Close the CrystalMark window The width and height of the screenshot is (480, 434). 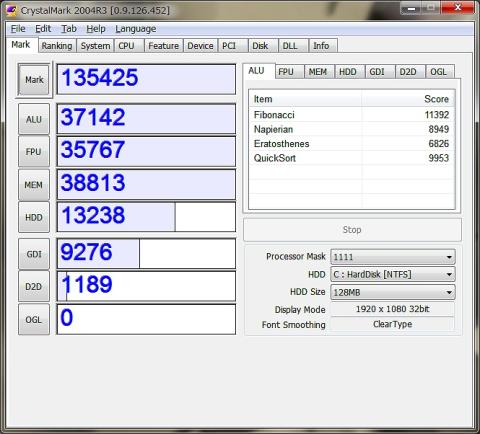tap(458, 8)
